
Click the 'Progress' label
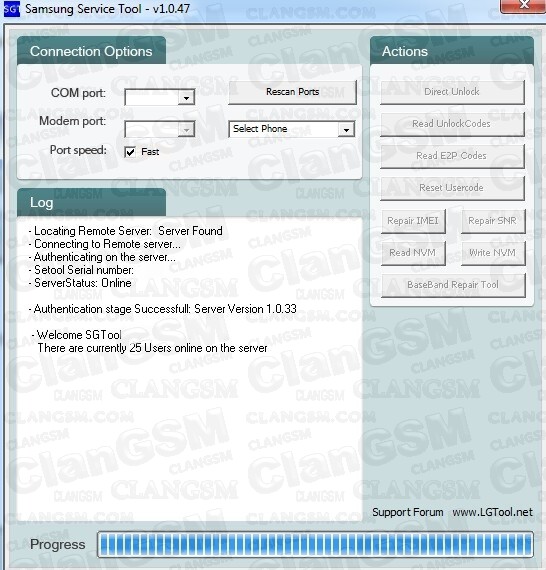58,545
